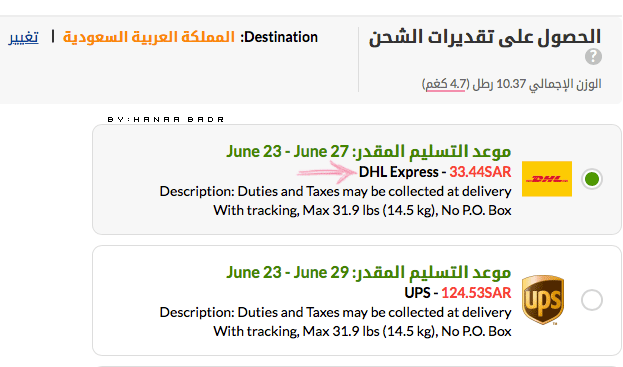Click the DHL logo icon

(x=547, y=179)
